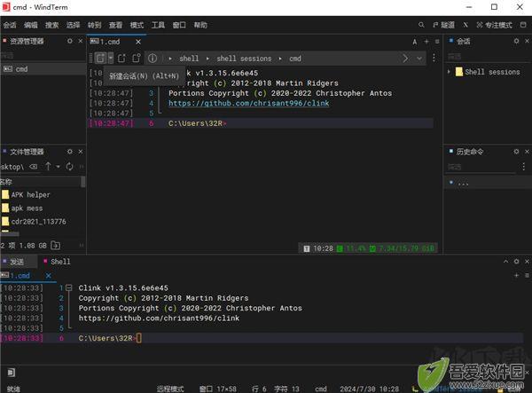Click the breadcrumb forward arrow in the toolbar
Viewport: 532px width, 393px height.
click(x=405, y=59)
